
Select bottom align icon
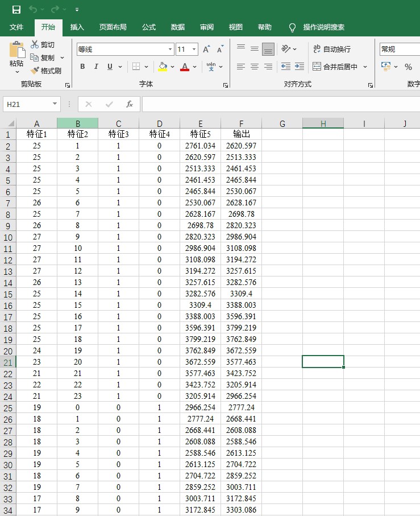268,49
